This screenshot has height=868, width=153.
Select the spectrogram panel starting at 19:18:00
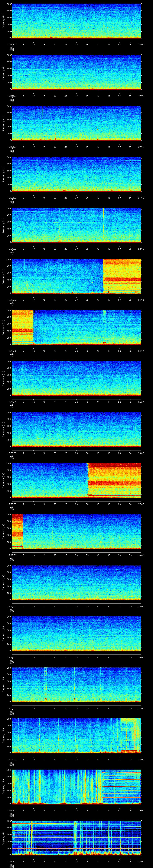tap(76, 72)
